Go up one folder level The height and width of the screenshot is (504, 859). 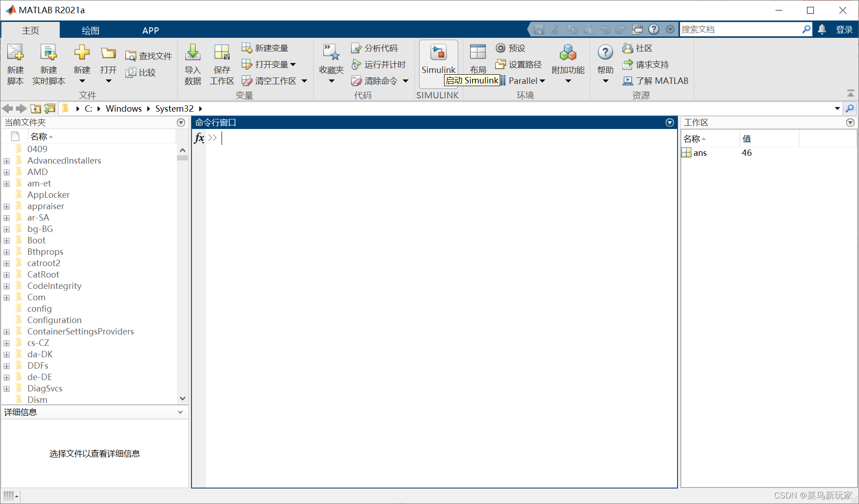tap(36, 108)
